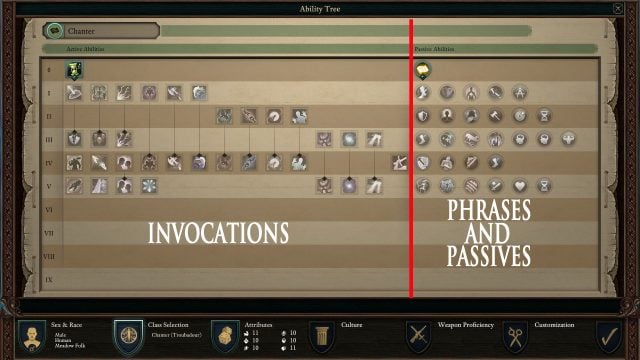Close the Ability Tree window
Screen dimensions: 640x360
coord(618,8)
